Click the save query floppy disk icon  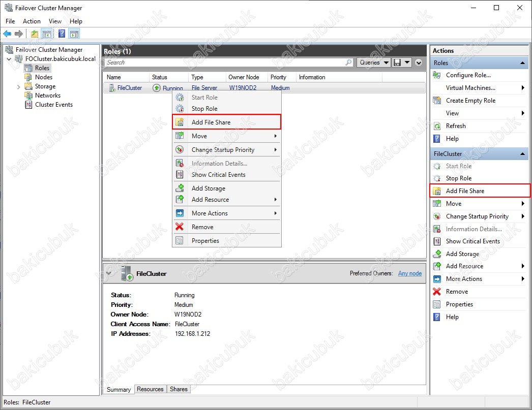(x=397, y=62)
